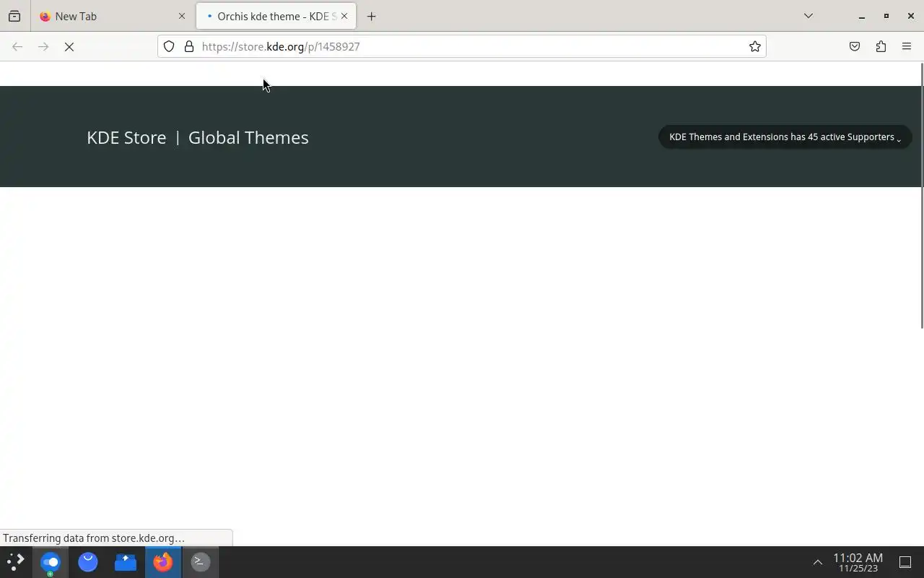Image resolution: width=924 pixels, height=578 pixels.
Task: Open Konsole terminal from taskbar
Action: [201, 561]
